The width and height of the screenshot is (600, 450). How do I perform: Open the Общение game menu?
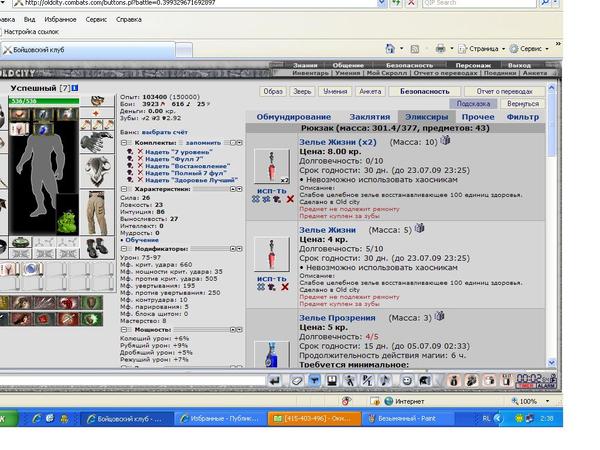click(348, 65)
